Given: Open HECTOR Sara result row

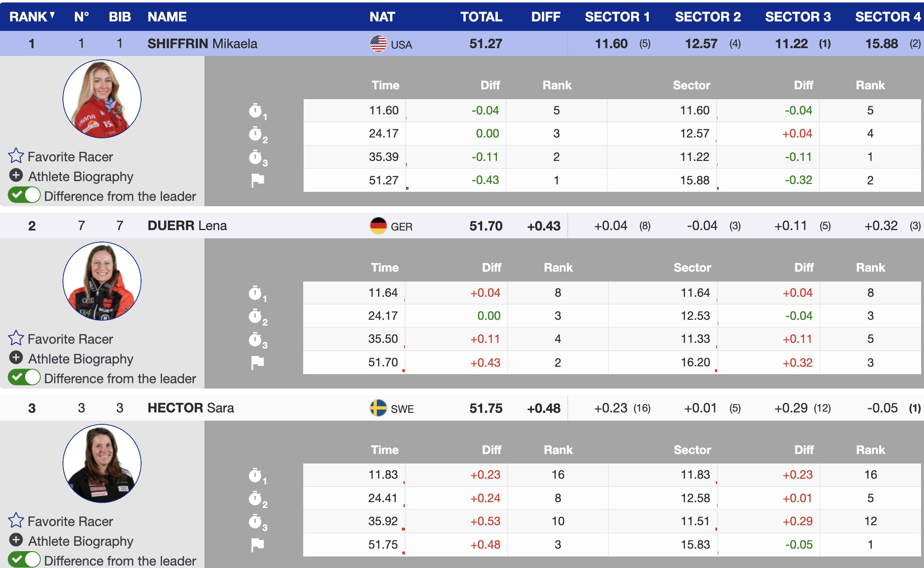Looking at the screenshot, I should 191,408.
